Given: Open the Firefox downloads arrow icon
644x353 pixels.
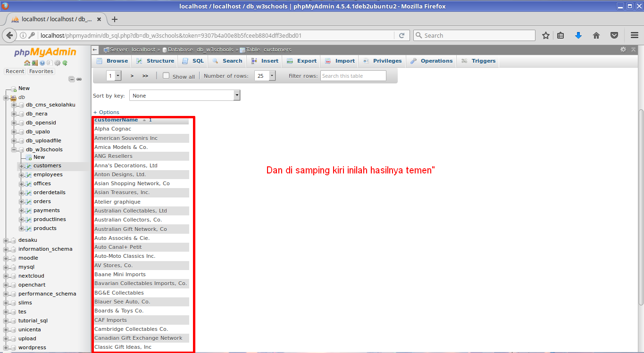Looking at the screenshot, I should click(x=578, y=35).
